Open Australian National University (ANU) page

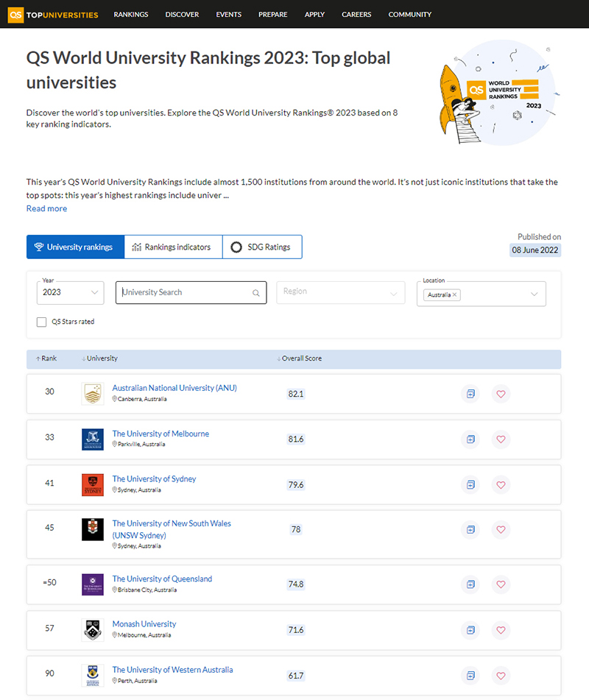coord(174,388)
